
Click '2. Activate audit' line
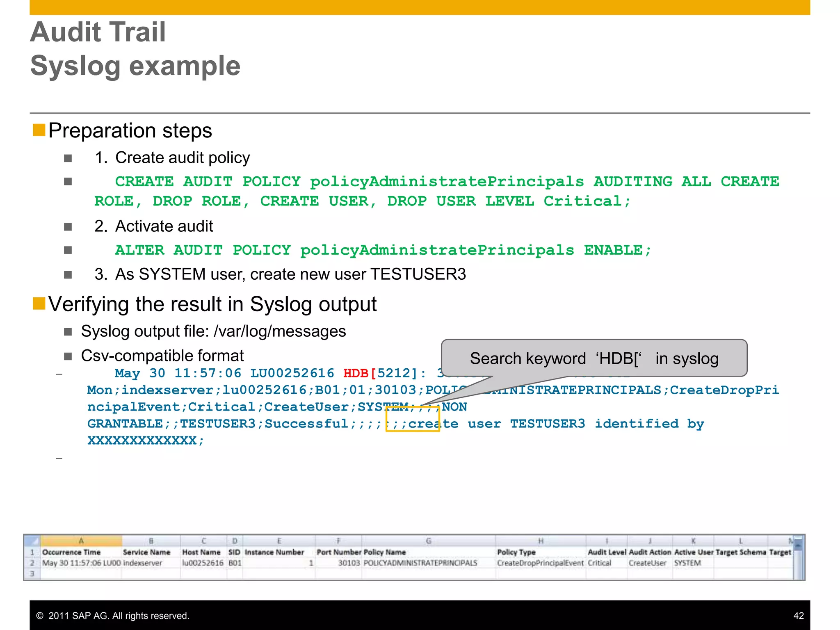pyautogui.click(x=154, y=226)
